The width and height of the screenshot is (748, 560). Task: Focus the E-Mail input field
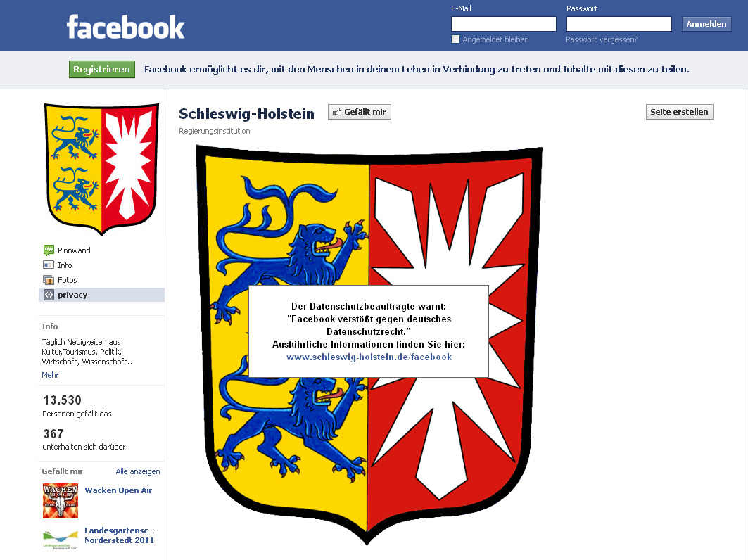pyautogui.click(x=504, y=24)
